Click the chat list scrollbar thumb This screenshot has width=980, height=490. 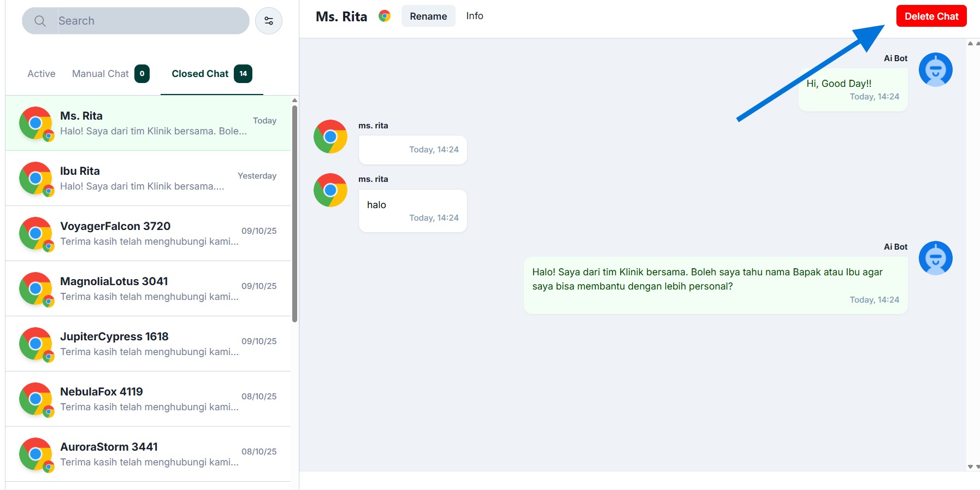point(295,213)
